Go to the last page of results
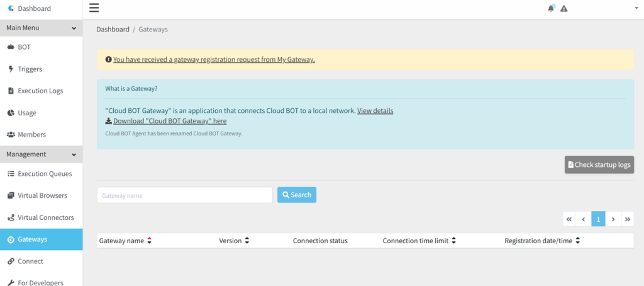644x286 pixels. [628, 219]
